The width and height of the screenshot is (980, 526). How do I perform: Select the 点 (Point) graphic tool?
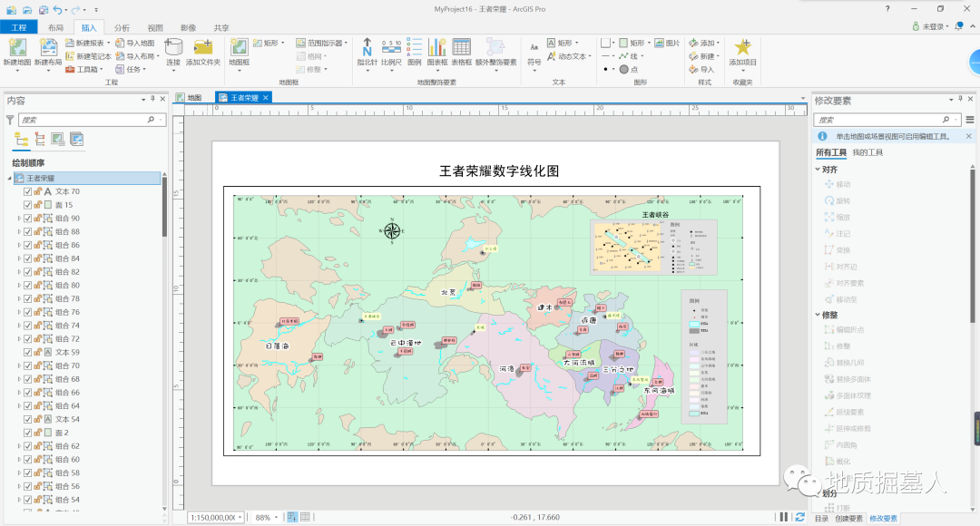click(629, 69)
